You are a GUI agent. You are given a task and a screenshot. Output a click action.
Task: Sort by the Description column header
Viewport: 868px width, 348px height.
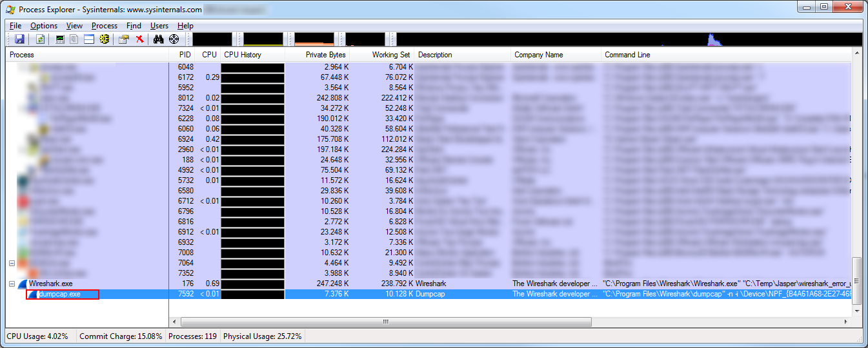click(463, 55)
